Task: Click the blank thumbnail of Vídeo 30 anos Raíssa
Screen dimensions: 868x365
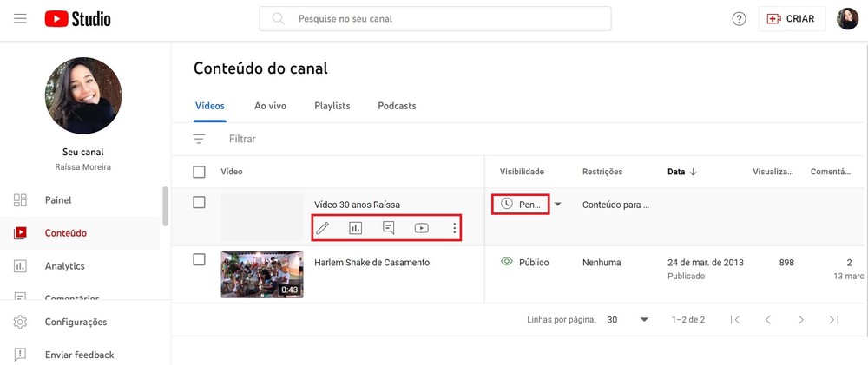Action: coord(262,217)
